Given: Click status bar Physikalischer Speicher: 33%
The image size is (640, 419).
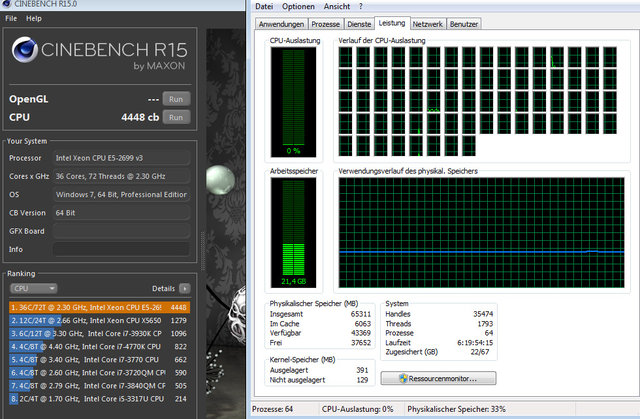Looking at the screenshot, I should pos(456,409).
